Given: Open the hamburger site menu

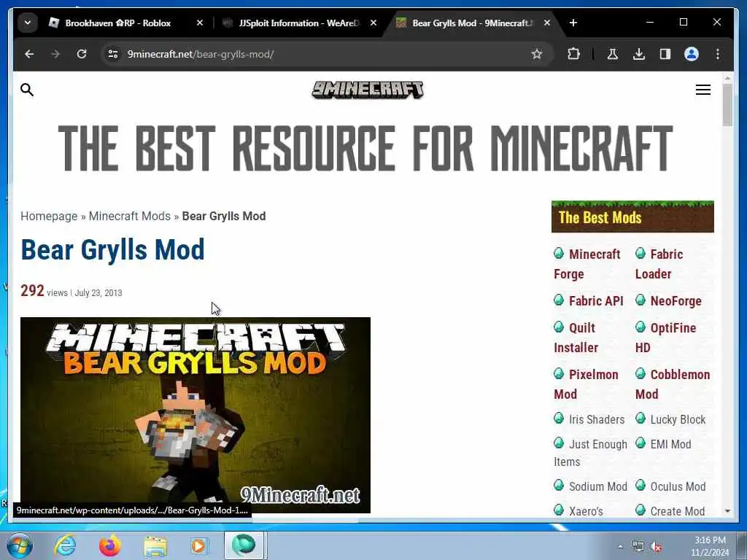Looking at the screenshot, I should tap(703, 90).
